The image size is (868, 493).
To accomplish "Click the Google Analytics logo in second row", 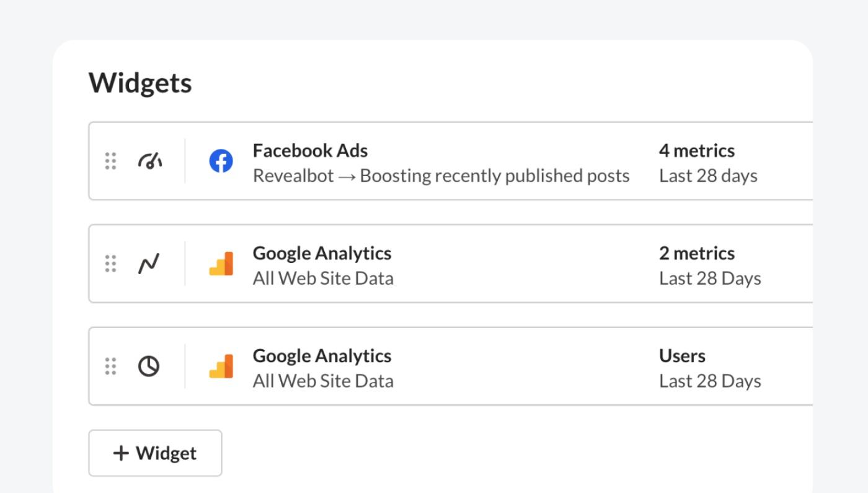I will tap(221, 264).
